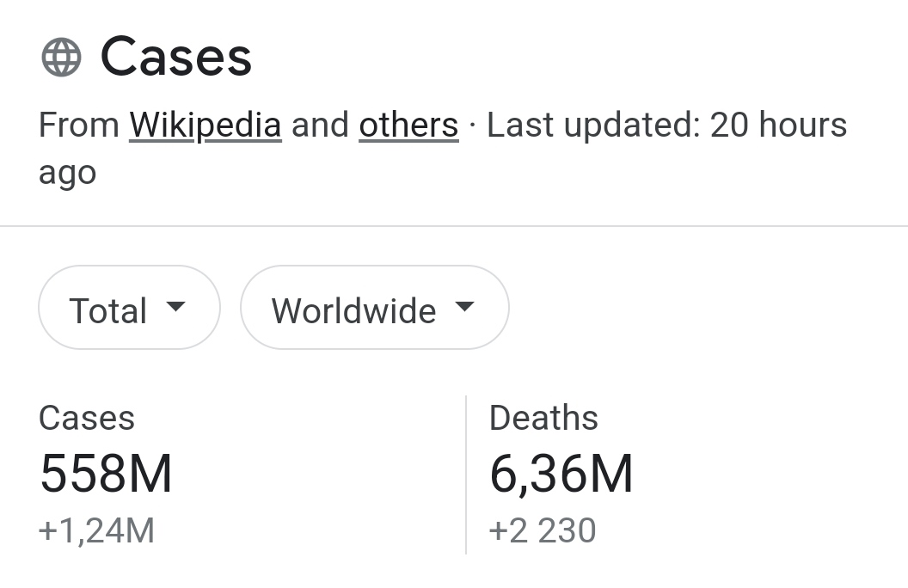Click the small Cases stat label

(x=87, y=419)
